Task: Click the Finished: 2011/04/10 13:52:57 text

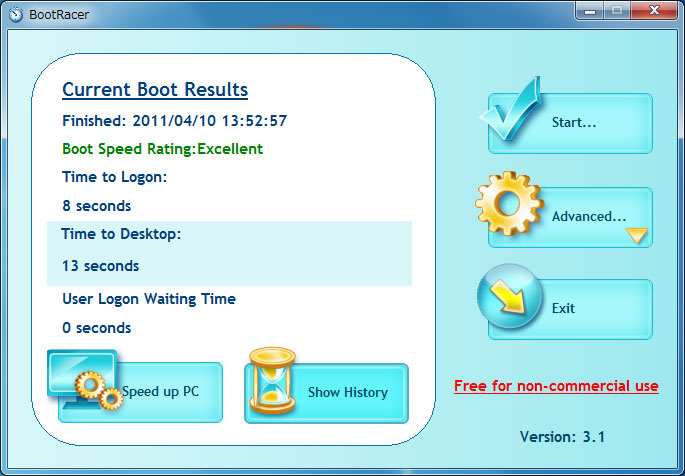Action: click(174, 121)
